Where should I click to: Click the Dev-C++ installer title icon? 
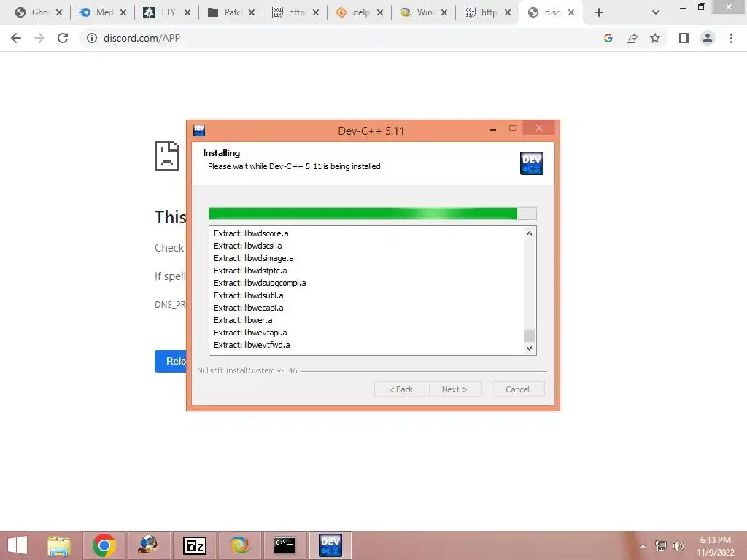pyautogui.click(x=199, y=131)
